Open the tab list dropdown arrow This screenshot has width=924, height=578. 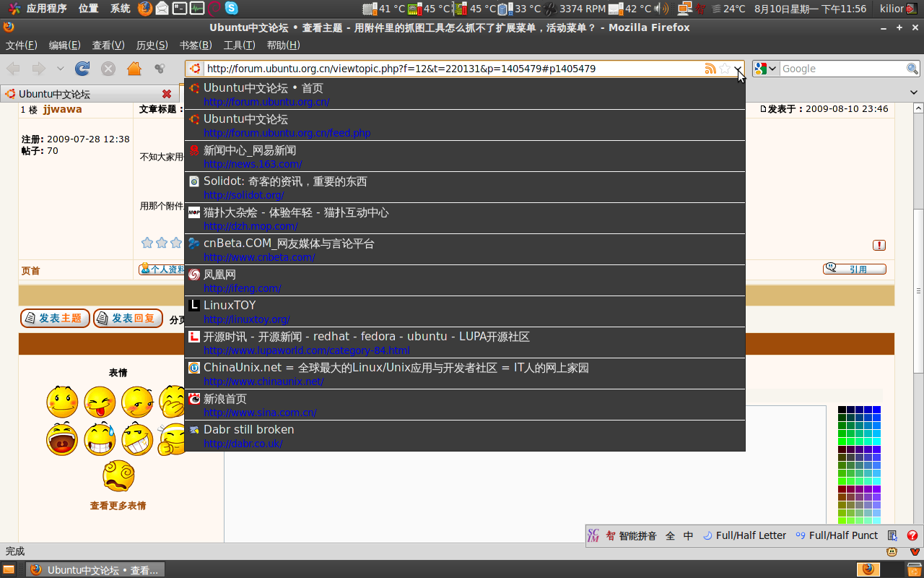click(x=913, y=93)
